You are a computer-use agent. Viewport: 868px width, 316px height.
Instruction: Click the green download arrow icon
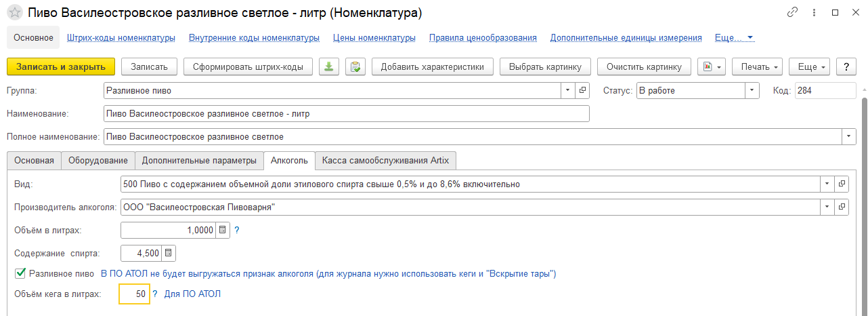coord(328,66)
